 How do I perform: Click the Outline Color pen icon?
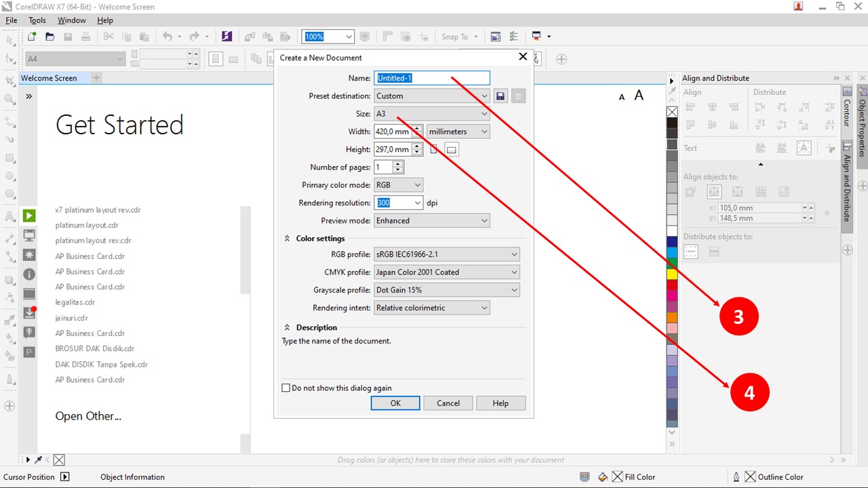coord(736,477)
